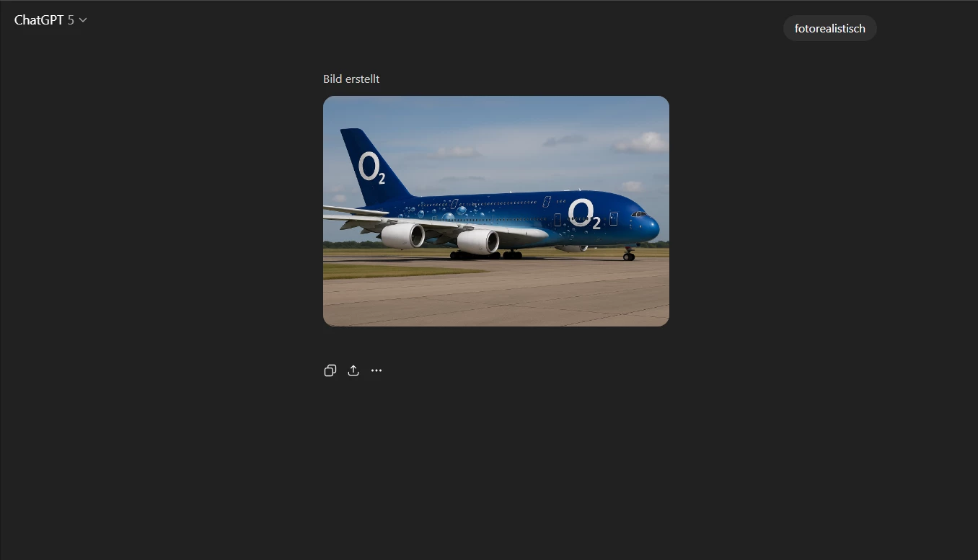Open the generated blue airplane image
Image resolution: width=978 pixels, height=560 pixels.
496,211
